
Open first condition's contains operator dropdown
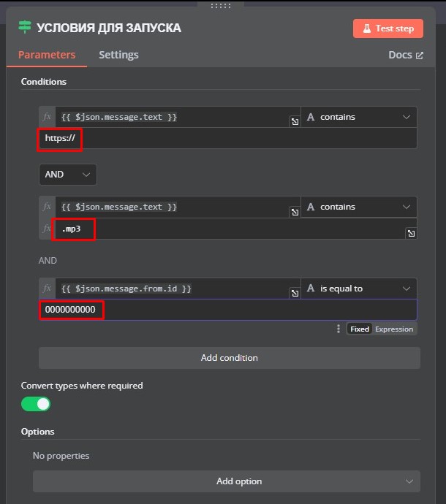359,117
